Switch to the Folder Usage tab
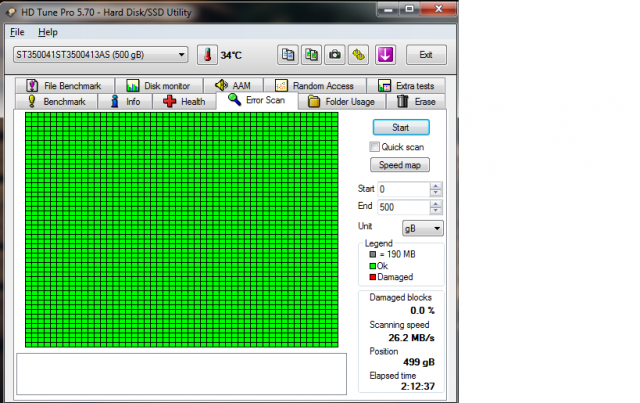Image resolution: width=640 pixels, height=403 pixels. pyautogui.click(x=341, y=101)
